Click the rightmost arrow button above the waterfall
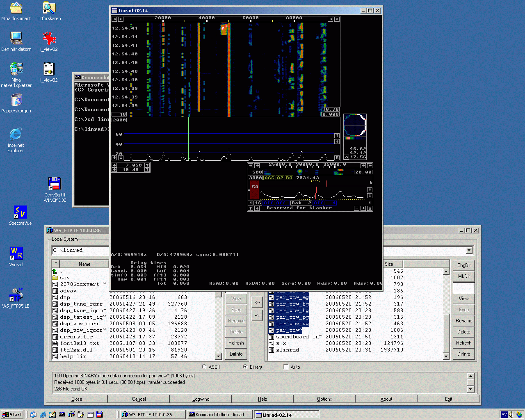The width and height of the screenshot is (525, 420). click(337, 19)
